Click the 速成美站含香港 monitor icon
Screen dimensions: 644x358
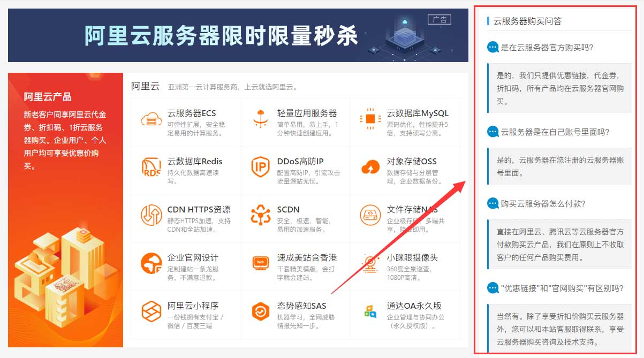tap(261, 263)
